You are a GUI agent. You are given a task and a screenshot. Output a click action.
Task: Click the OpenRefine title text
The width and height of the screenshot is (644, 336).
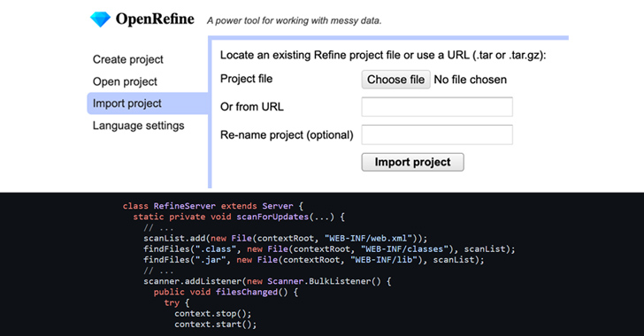pyautogui.click(x=155, y=19)
